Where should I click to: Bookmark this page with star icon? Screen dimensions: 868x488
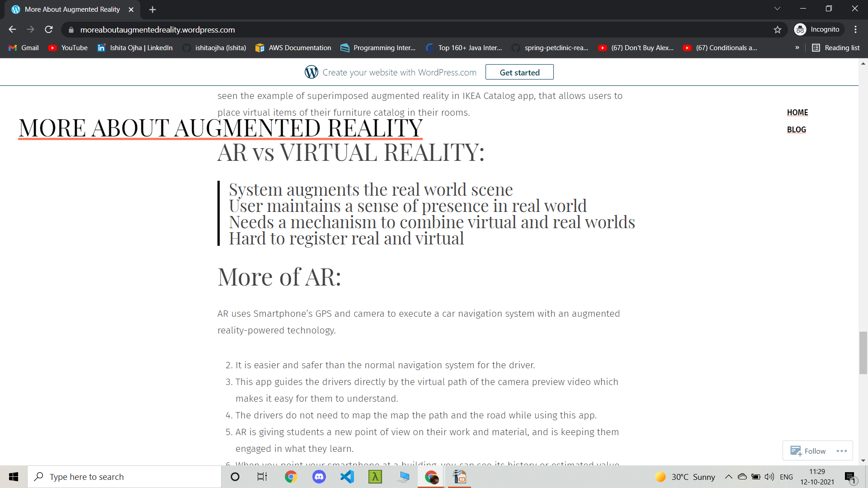tap(777, 30)
